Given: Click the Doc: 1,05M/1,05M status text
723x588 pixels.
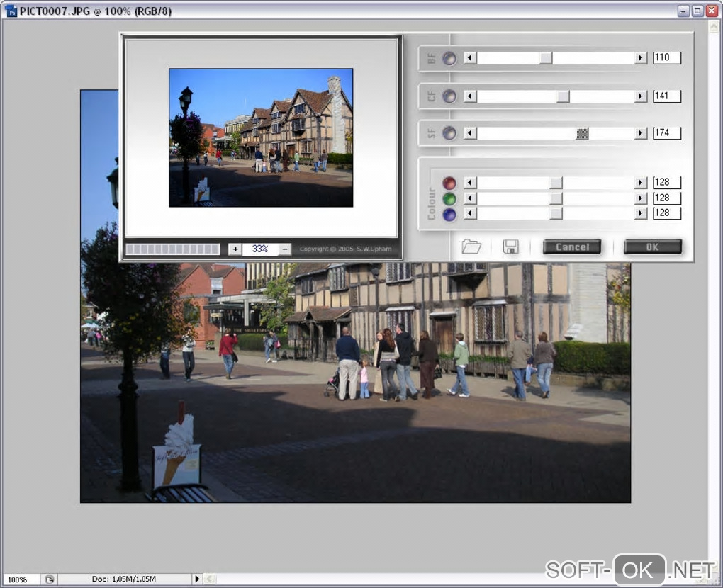Looking at the screenshot, I should click(x=123, y=579).
